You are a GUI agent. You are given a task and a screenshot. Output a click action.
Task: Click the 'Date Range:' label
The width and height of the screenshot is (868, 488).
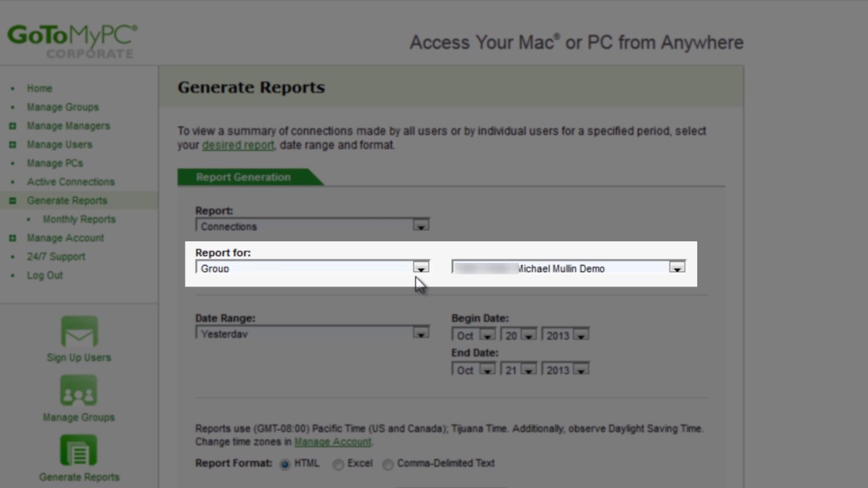[225, 318]
